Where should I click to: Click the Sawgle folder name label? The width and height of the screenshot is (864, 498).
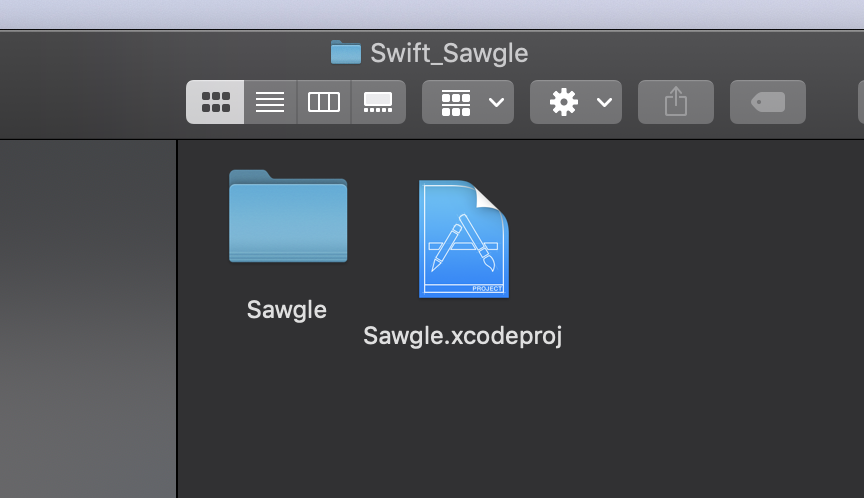287,310
